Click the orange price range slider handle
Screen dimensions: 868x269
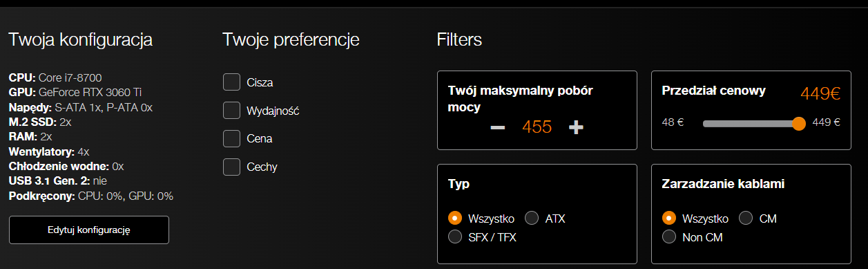click(x=799, y=124)
